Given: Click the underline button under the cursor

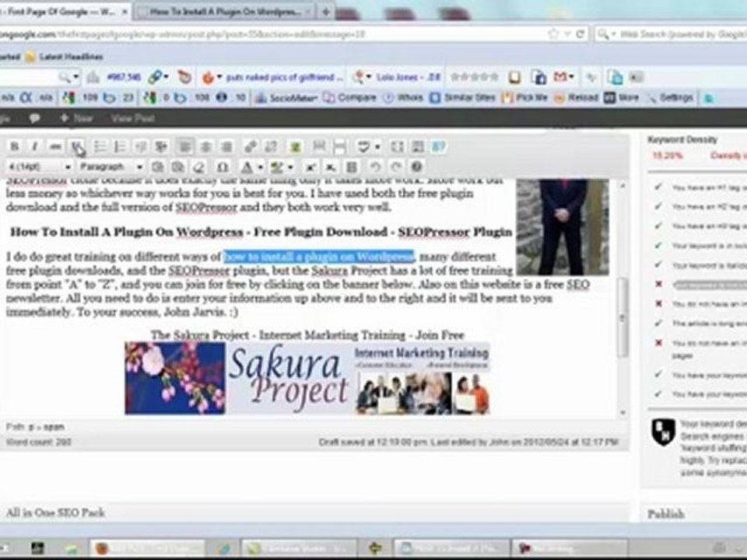Looking at the screenshot, I should (x=76, y=147).
